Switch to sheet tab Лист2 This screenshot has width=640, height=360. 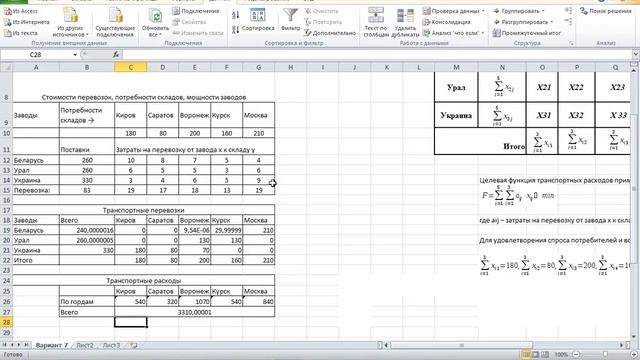click(x=85, y=345)
